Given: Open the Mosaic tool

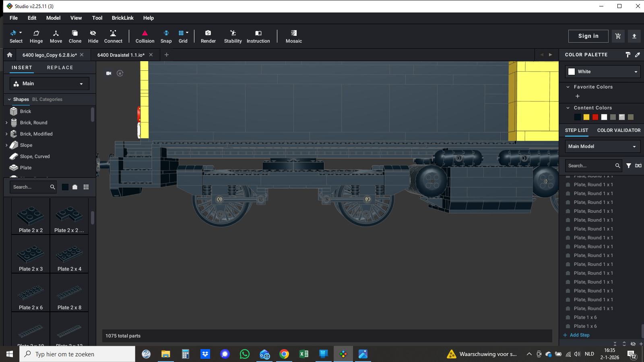Looking at the screenshot, I should tap(293, 36).
